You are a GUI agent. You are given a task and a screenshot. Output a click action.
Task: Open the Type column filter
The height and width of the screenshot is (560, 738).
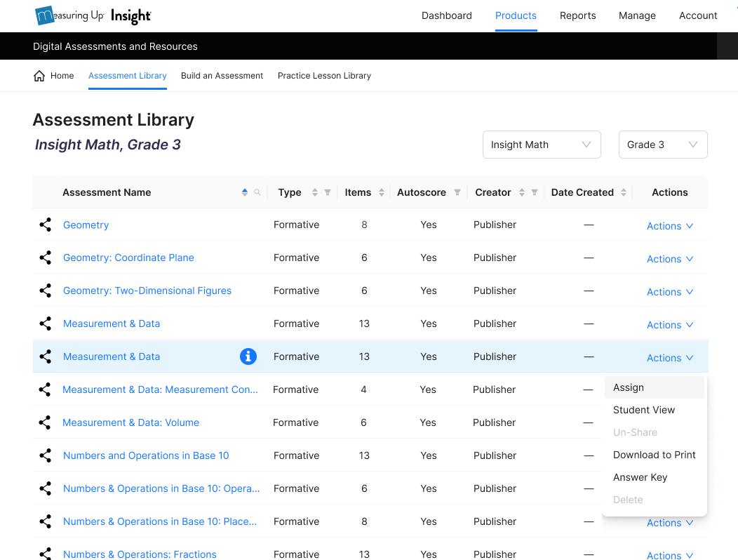point(328,192)
